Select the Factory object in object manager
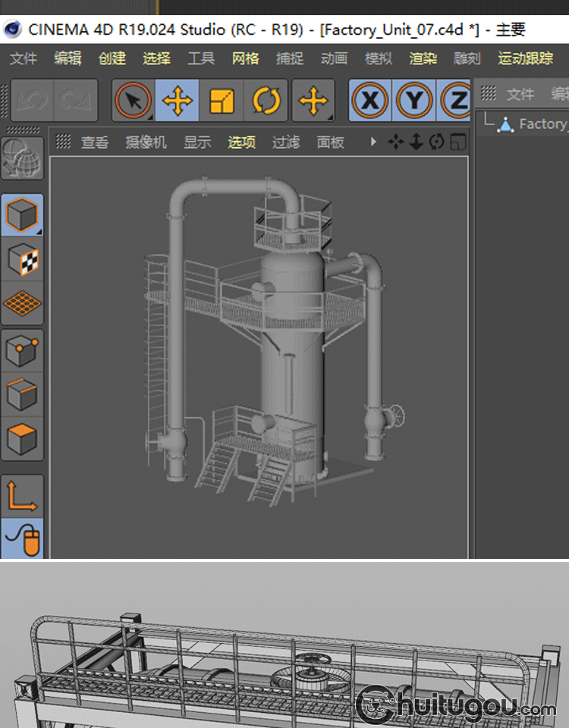The image size is (569, 728). pos(541,124)
